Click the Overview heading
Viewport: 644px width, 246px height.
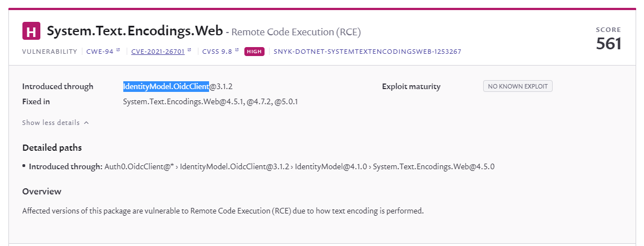42,192
